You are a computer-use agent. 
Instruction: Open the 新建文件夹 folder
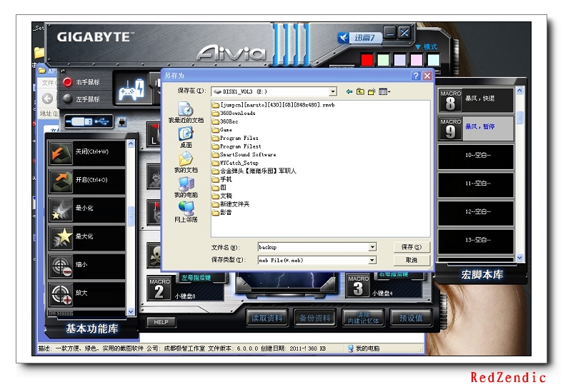point(231,204)
